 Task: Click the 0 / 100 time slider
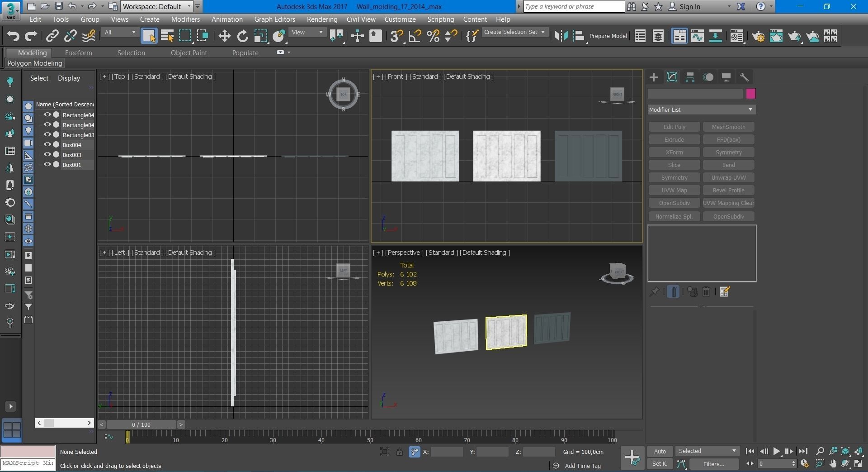[x=141, y=424]
